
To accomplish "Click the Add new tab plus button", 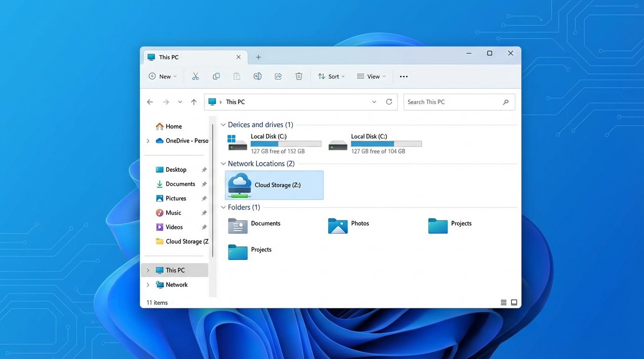I will tap(258, 57).
